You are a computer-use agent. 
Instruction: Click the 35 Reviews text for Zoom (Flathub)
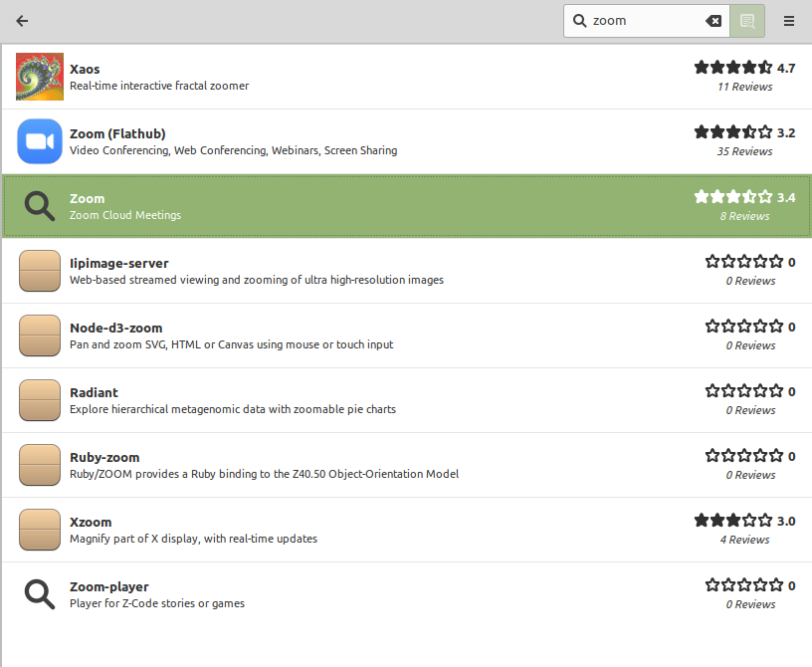pyautogui.click(x=744, y=151)
